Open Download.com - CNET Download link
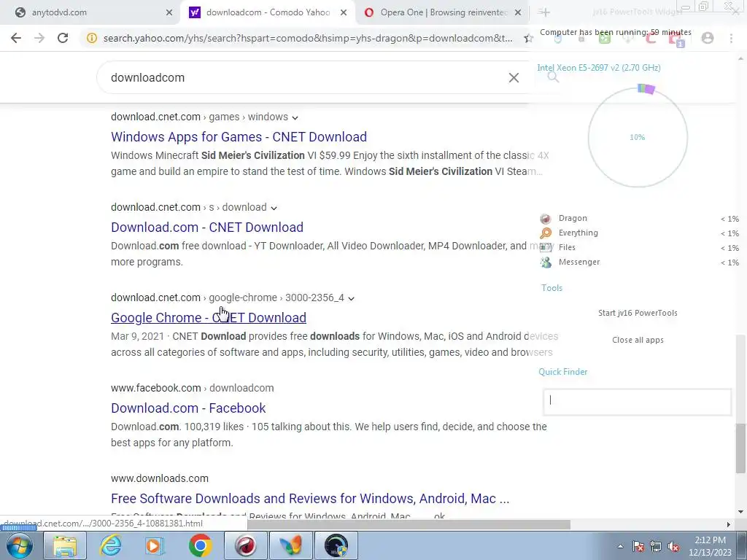 pyautogui.click(x=207, y=227)
